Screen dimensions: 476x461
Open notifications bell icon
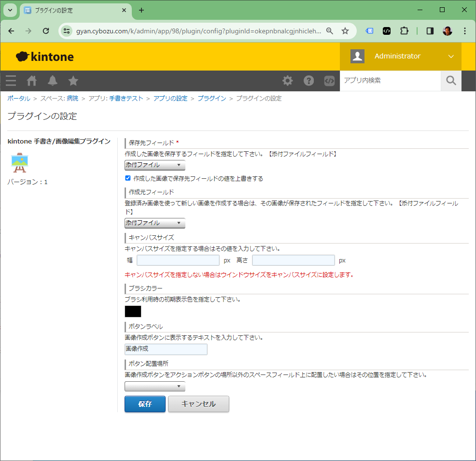pyautogui.click(x=53, y=81)
